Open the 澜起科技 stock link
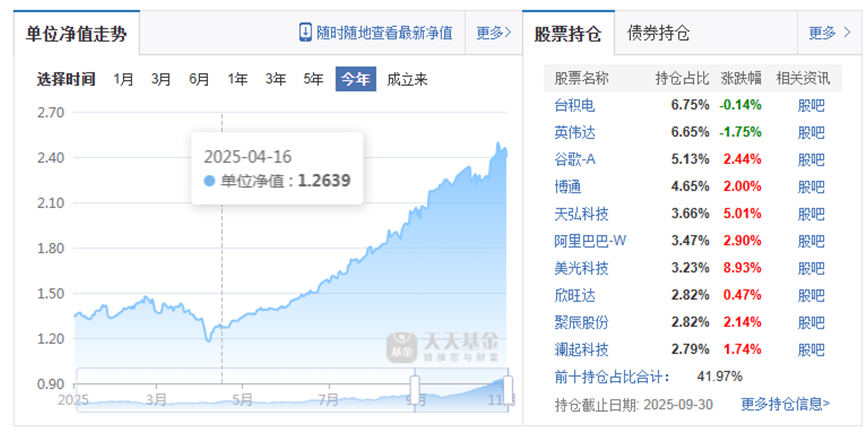This screenshot has height=434, width=868. point(581,350)
